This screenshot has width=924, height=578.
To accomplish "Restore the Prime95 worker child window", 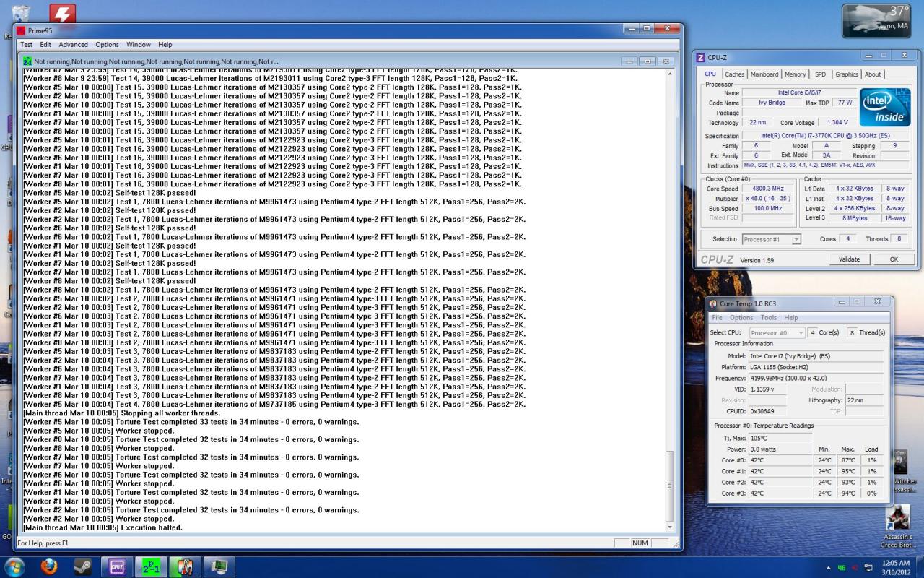I will pos(648,61).
